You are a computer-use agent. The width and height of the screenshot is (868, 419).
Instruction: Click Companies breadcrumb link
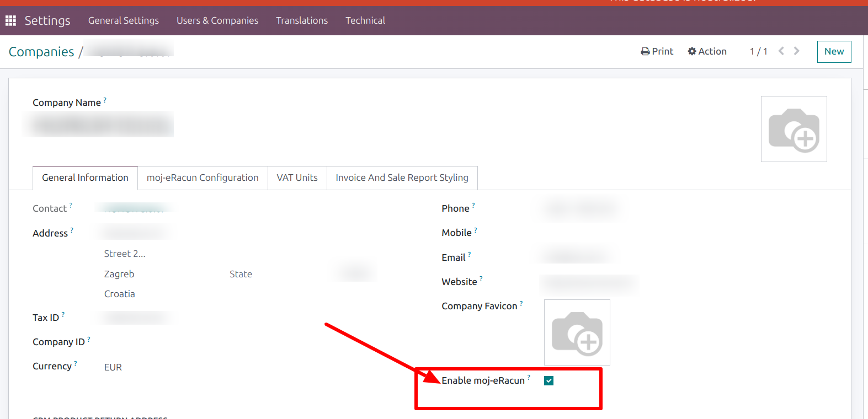[x=41, y=52]
